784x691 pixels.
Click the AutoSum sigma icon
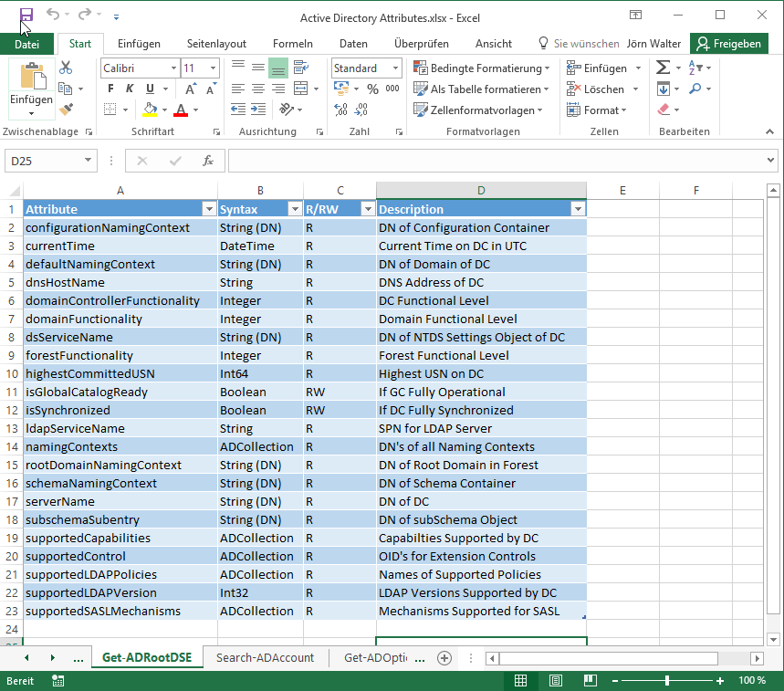[663, 68]
